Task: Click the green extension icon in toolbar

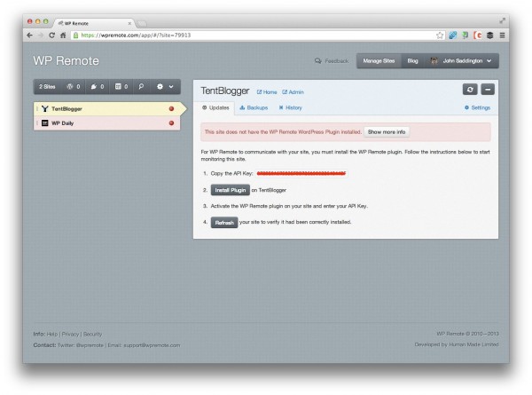Action: pyautogui.click(x=465, y=35)
